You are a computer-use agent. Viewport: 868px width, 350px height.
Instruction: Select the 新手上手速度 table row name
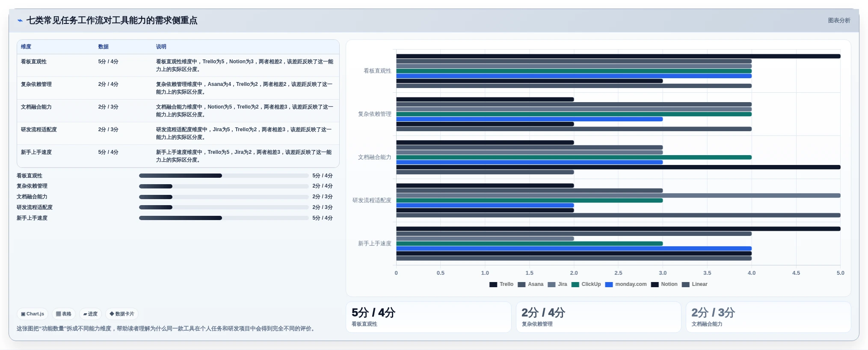click(x=36, y=152)
